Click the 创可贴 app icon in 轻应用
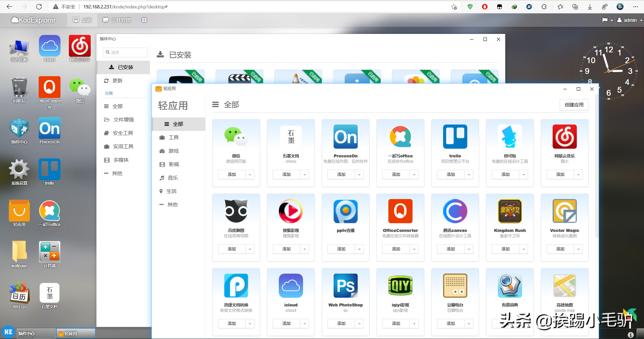The height and width of the screenshot is (339, 644). [x=510, y=137]
